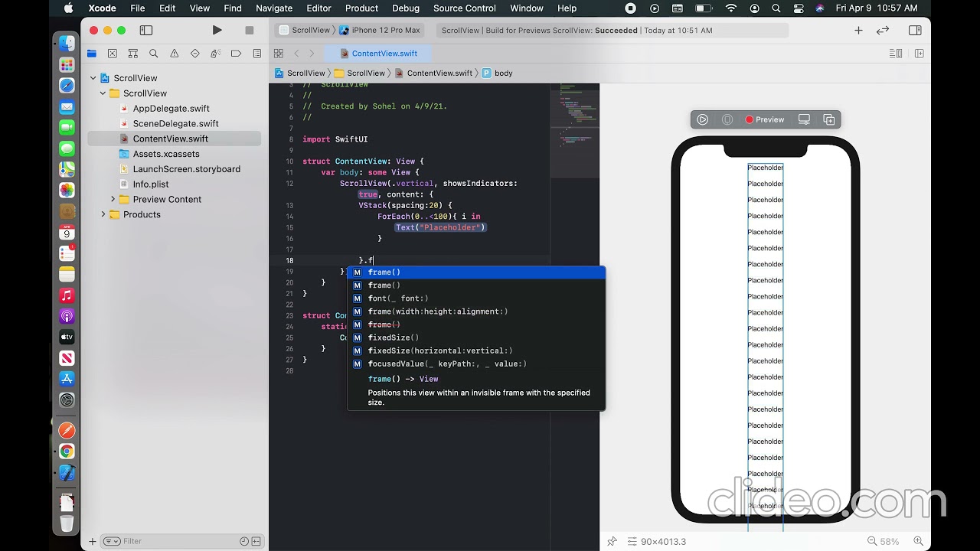Add an editor pane on the right
Screen dimensions: 980x551
920,54
